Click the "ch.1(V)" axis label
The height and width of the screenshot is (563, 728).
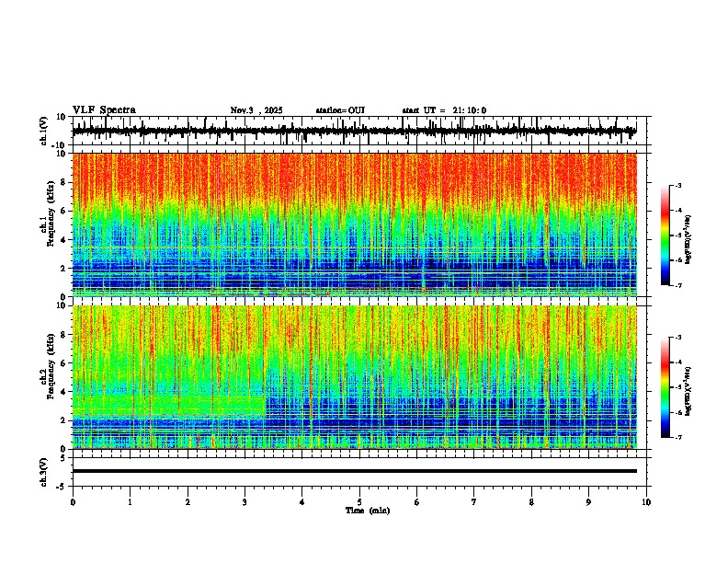tap(44, 131)
